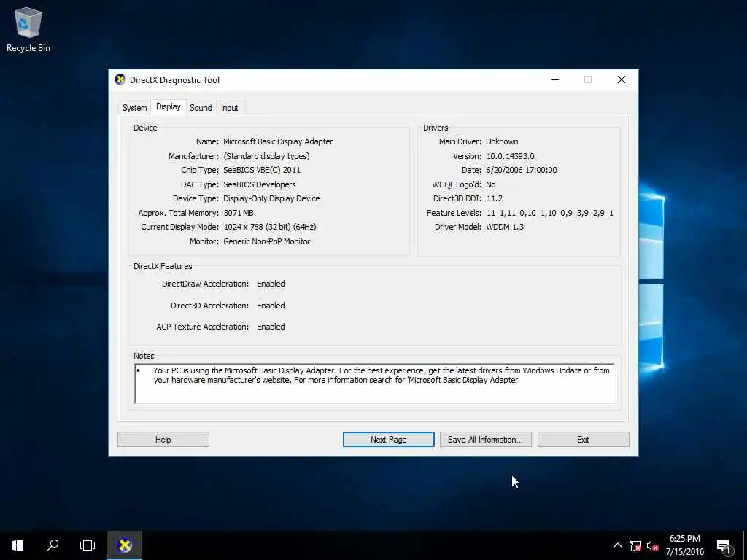Image resolution: width=747 pixels, height=560 pixels.
Task: Click Save All Information button
Action: 485,440
